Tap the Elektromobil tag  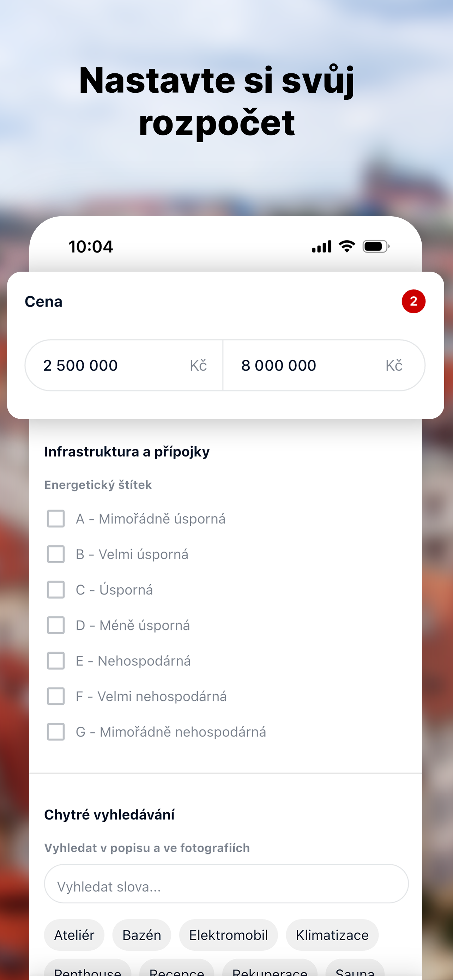228,935
